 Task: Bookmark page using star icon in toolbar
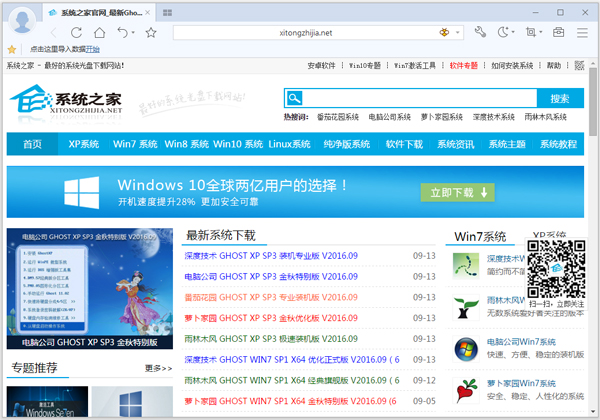[x=151, y=32]
